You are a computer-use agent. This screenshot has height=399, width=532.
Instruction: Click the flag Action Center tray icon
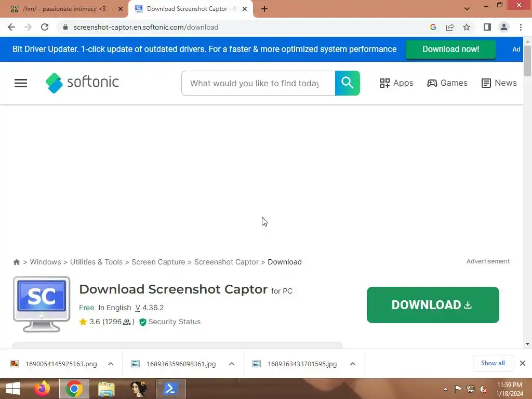coord(458,389)
